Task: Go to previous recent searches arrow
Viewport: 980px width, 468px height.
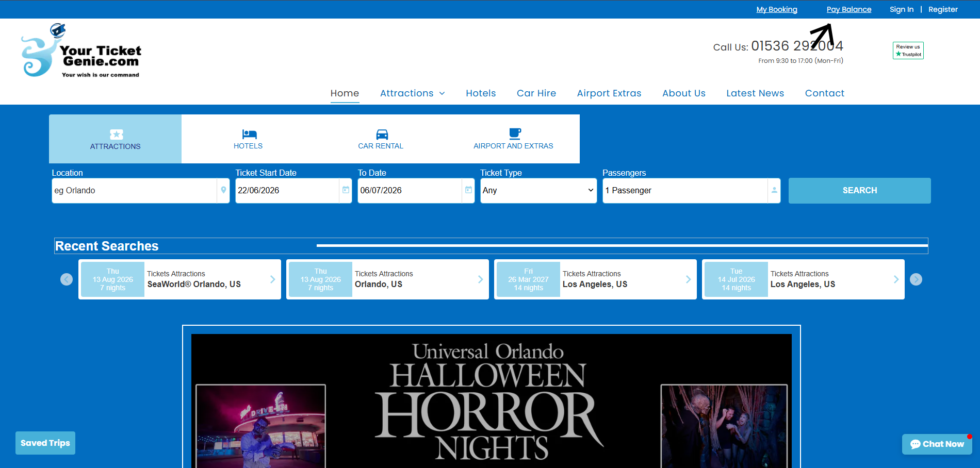Action: click(67, 279)
